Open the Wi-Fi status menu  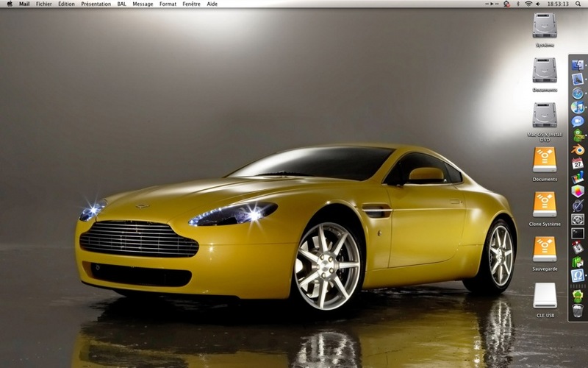click(528, 4)
